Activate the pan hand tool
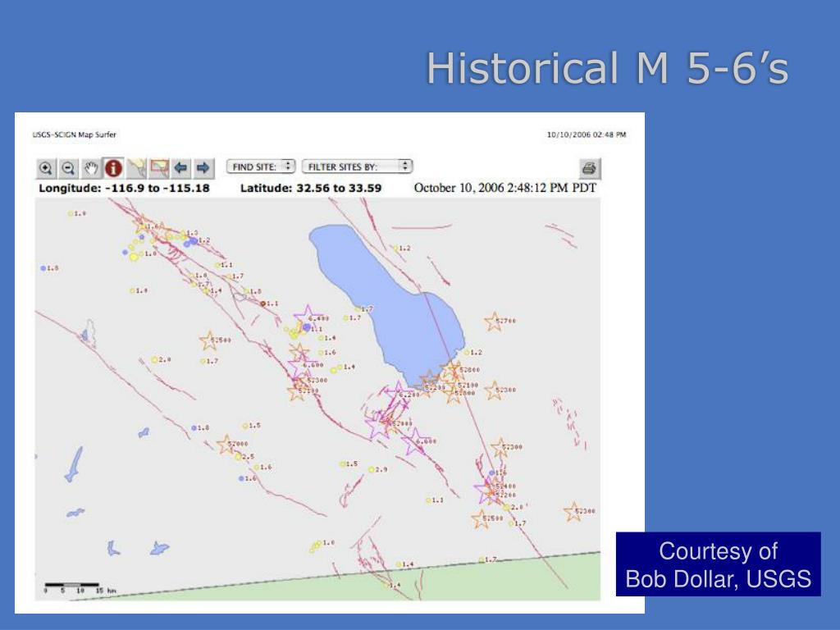The height and width of the screenshot is (630, 840). tap(90, 168)
